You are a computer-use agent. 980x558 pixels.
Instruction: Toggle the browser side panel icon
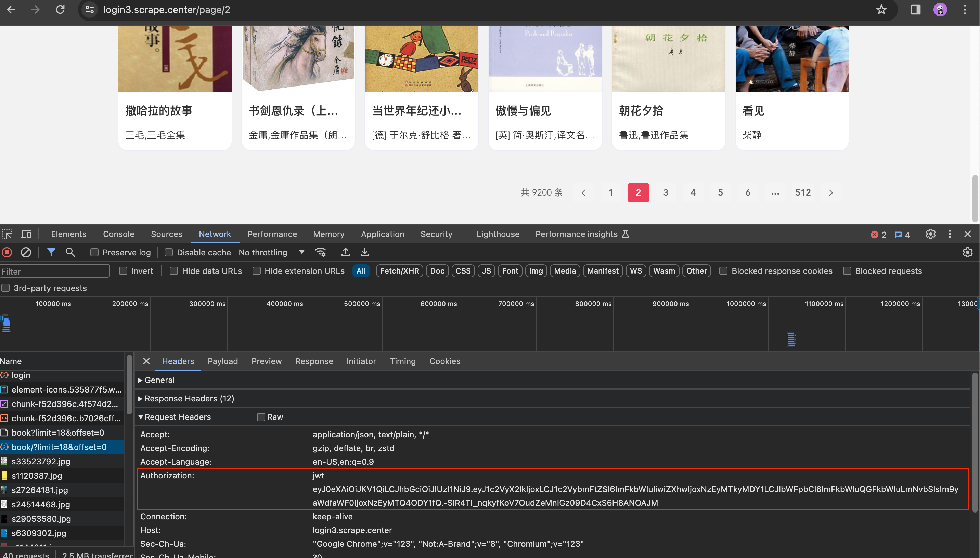[915, 10]
